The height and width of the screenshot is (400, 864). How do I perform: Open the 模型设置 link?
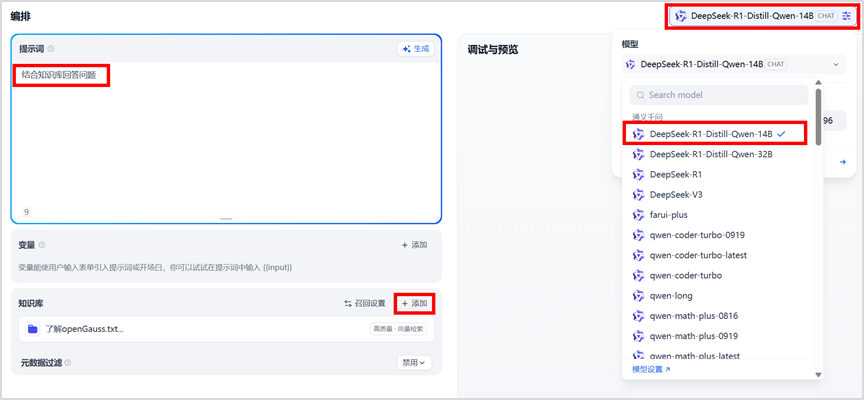(651, 369)
